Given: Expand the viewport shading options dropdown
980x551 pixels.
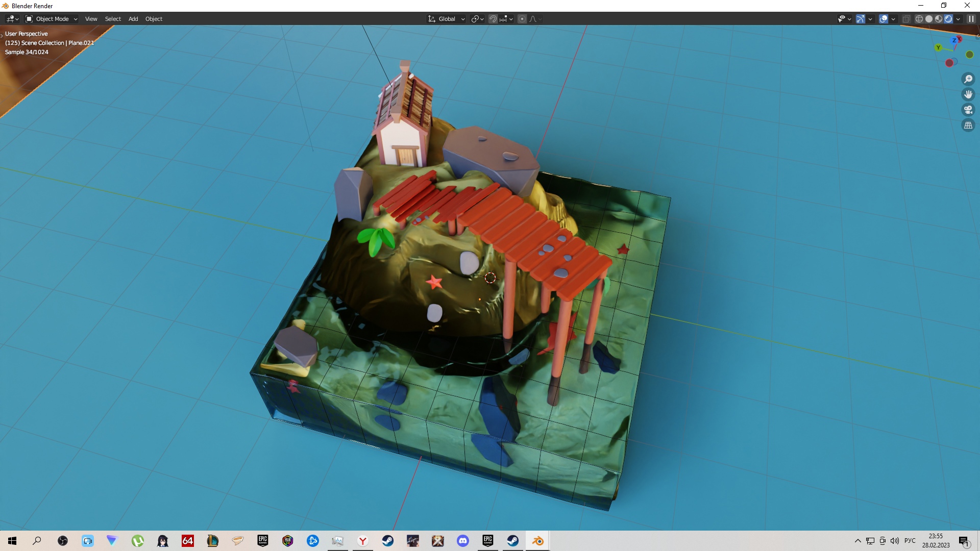Looking at the screenshot, I should coord(959,19).
